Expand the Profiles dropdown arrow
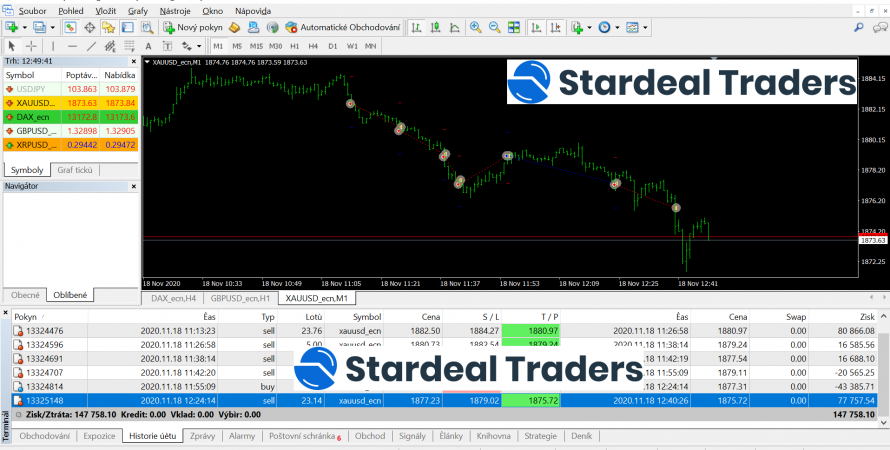 [53, 27]
